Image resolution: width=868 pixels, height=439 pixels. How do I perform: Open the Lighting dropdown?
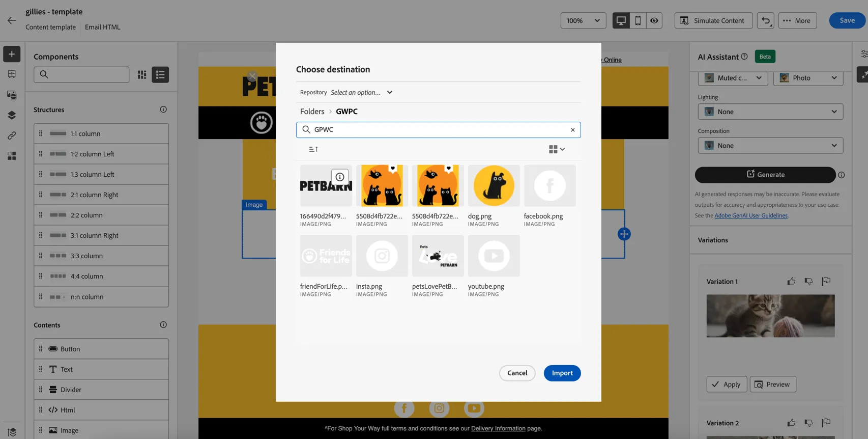point(770,112)
